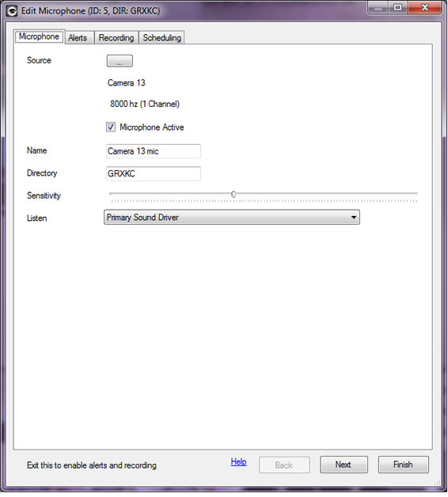Click the Directory field containing GRXKC

[154, 173]
